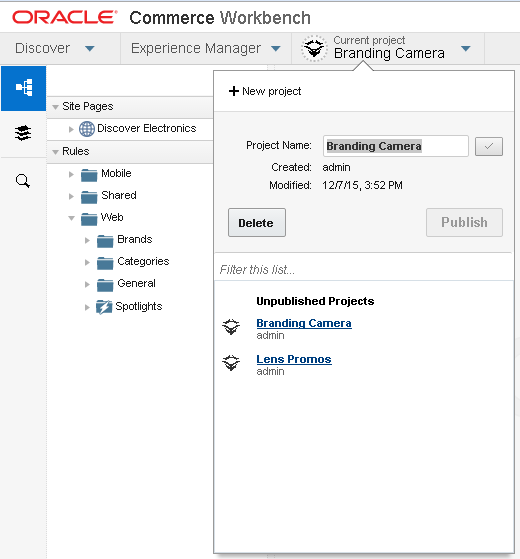Expand the Brands folder
Screen dimensions: 520x559
87,241
